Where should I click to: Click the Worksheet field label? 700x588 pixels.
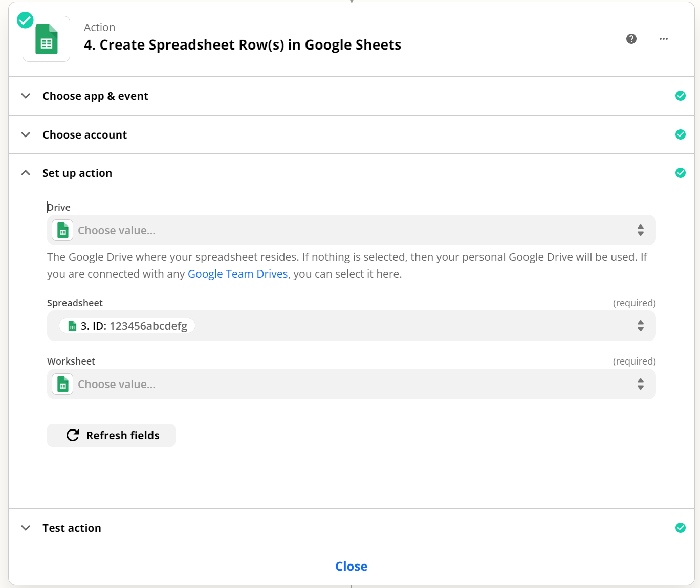(x=71, y=361)
